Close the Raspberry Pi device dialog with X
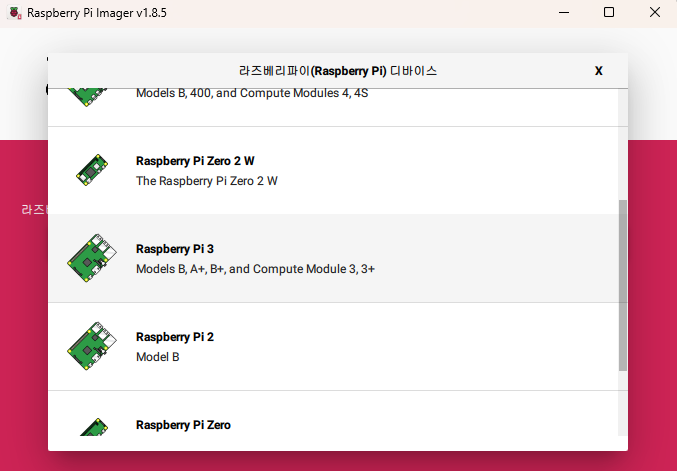Screen dimensions: 677x471 (598, 71)
